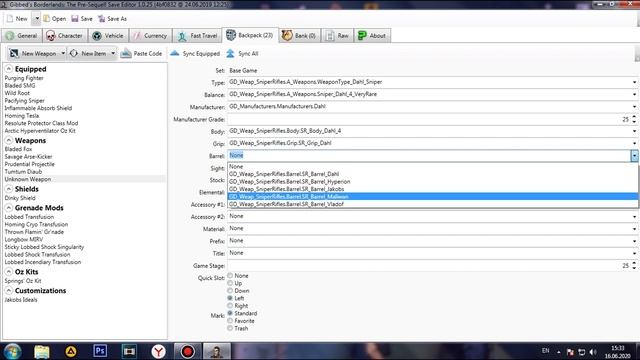This screenshot has width=640, height=360.
Task: Open the About tab
Action: click(x=372, y=36)
